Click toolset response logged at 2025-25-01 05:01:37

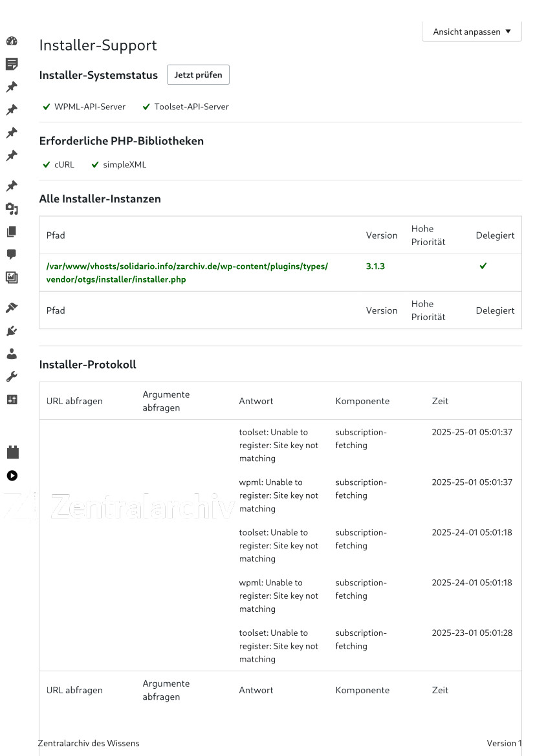[x=279, y=445]
